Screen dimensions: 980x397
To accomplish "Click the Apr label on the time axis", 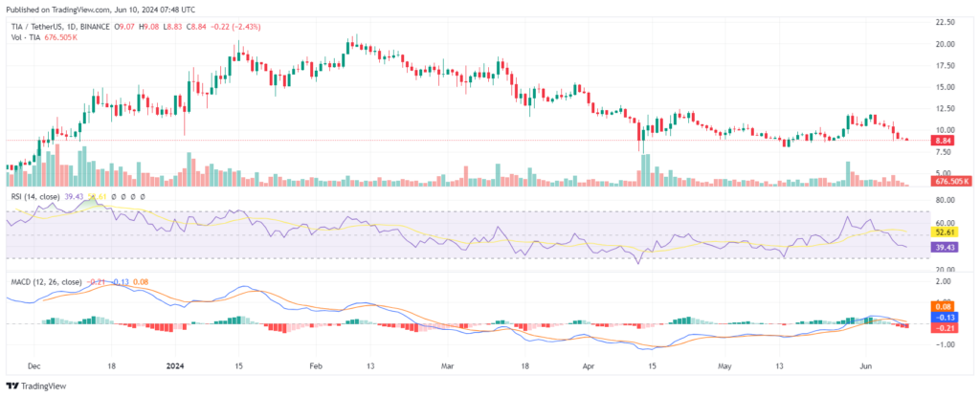I will 588,364.
